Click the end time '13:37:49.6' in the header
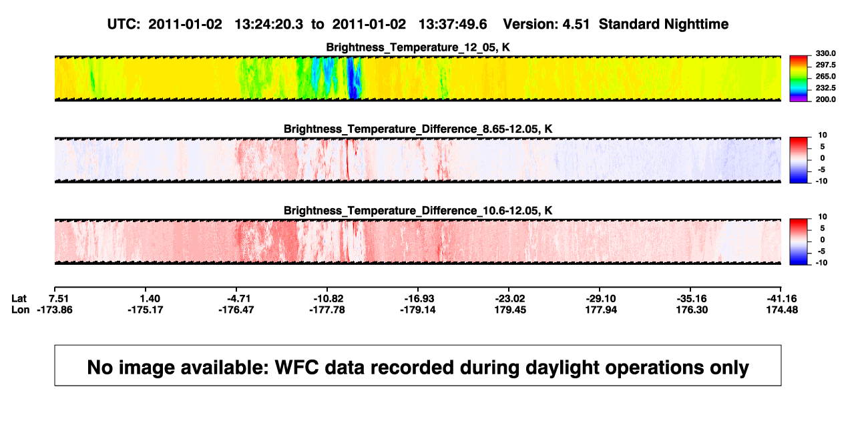The image size is (868, 445). 453,24
